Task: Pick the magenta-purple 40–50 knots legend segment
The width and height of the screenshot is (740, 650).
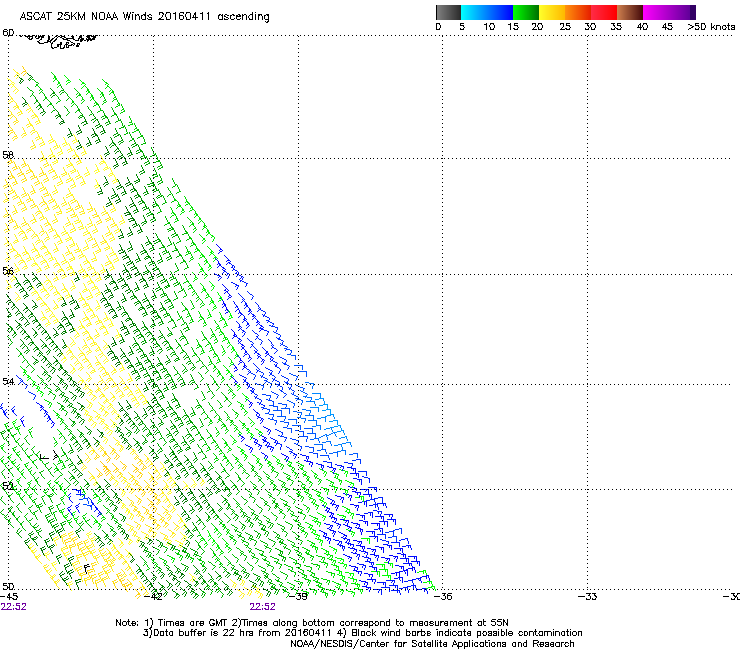Action: [x=669, y=12]
